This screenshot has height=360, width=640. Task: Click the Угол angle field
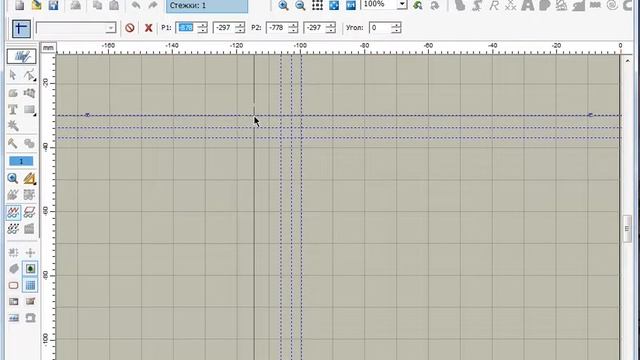(380, 28)
